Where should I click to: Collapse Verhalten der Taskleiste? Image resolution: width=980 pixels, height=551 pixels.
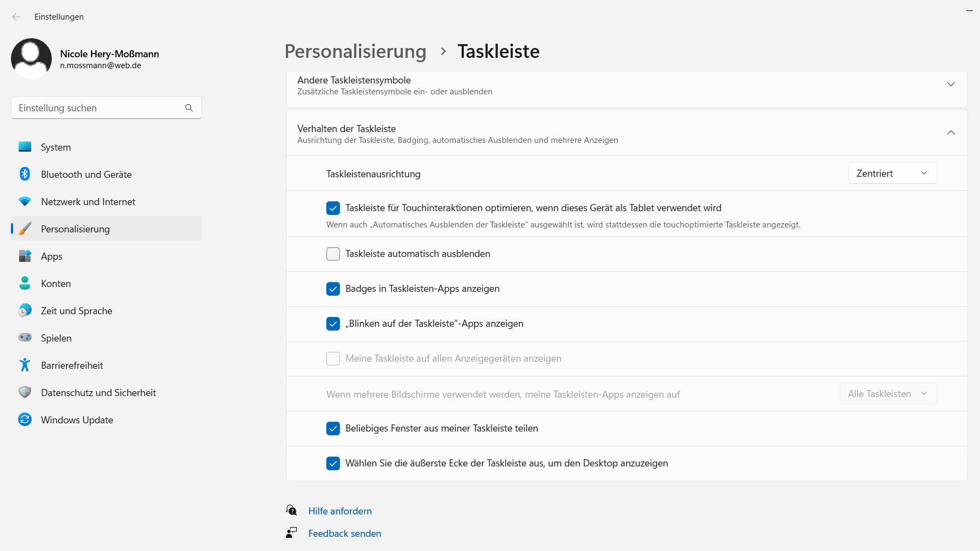pos(951,133)
